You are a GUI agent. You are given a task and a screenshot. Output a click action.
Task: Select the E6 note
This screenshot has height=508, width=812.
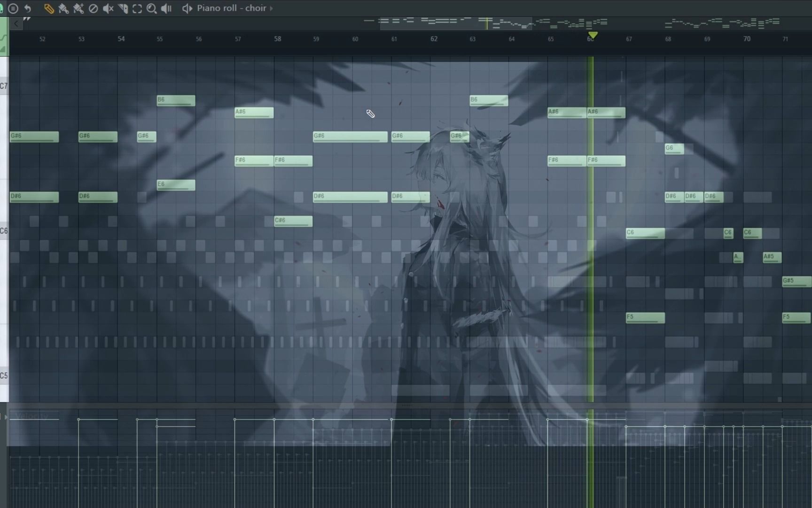(176, 185)
